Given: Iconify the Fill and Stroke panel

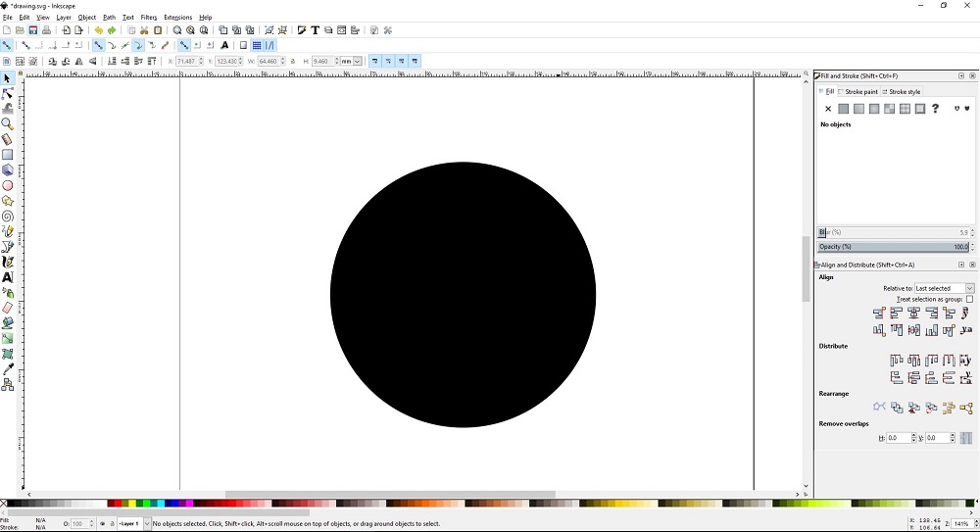Looking at the screenshot, I should click(961, 75).
